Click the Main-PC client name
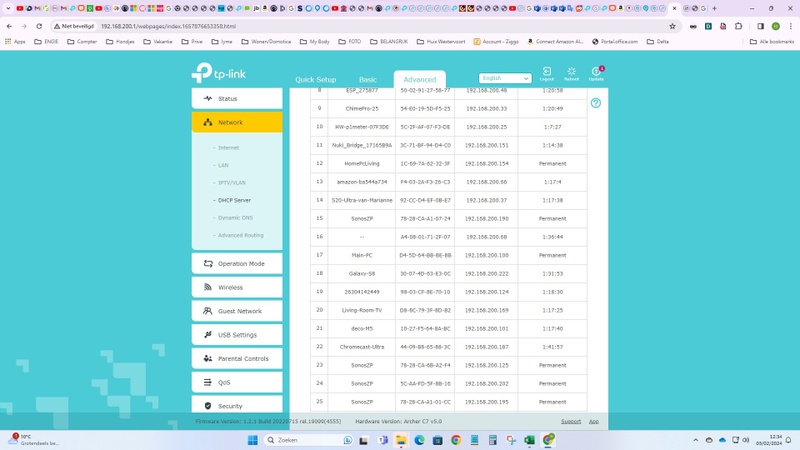Viewport: 800px width, 450px height. coord(362,255)
